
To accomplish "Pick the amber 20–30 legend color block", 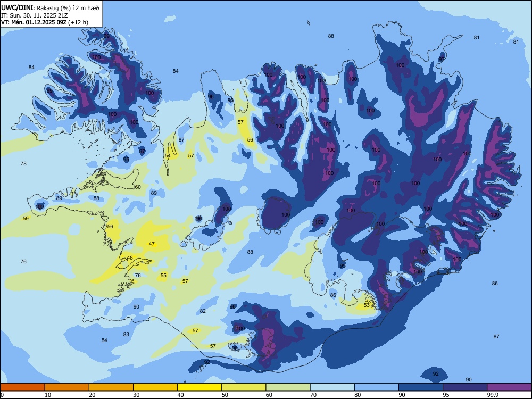I will click(x=111, y=387).
